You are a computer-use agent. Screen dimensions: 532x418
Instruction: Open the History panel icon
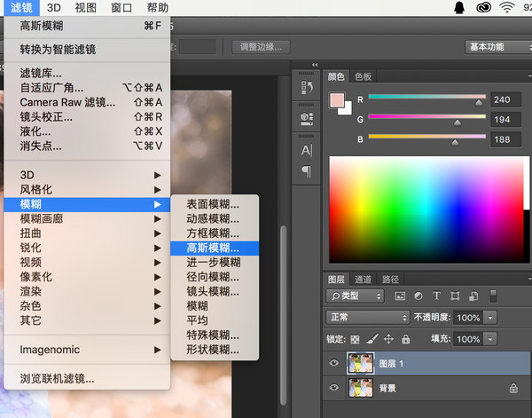[x=307, y=87]
